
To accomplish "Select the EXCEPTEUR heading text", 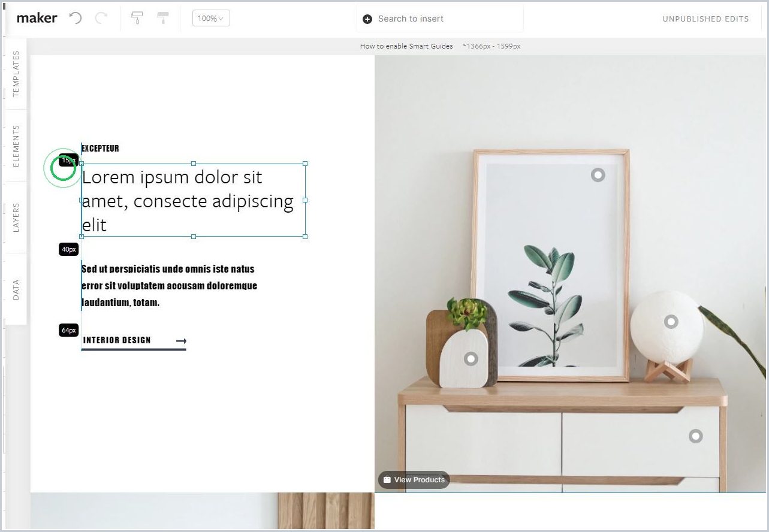I will (100, 148).
